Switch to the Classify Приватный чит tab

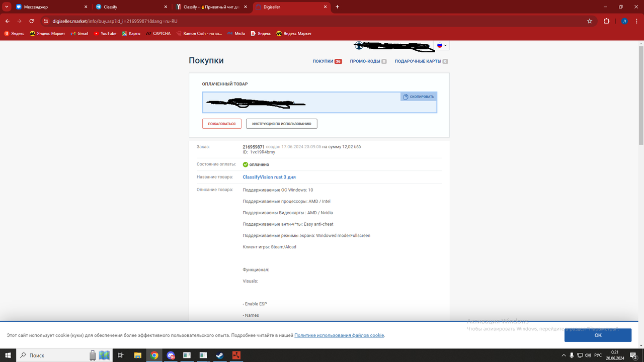[x=211, y=7]
